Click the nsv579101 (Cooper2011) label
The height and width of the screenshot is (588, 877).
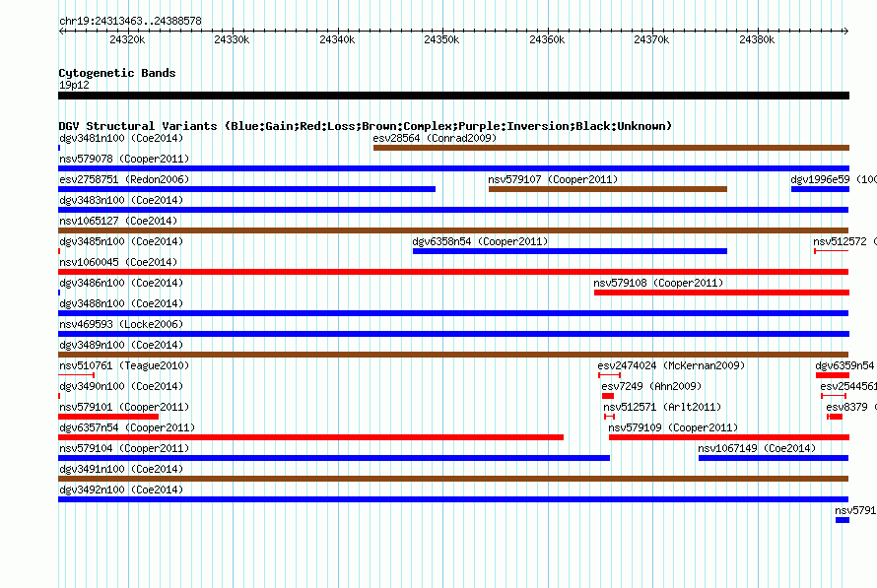click(x=124, y=407)
